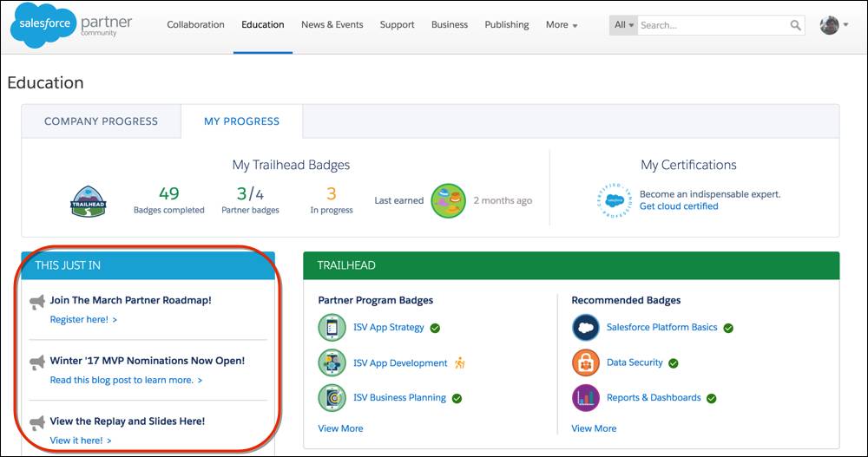
Task: Open the Support menu
Action: pos(397,25)
